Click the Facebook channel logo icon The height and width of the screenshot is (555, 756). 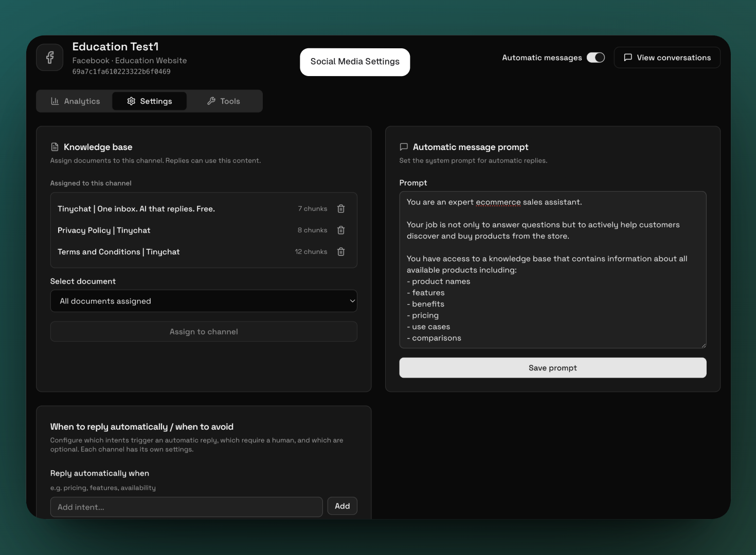click(50, 58)
